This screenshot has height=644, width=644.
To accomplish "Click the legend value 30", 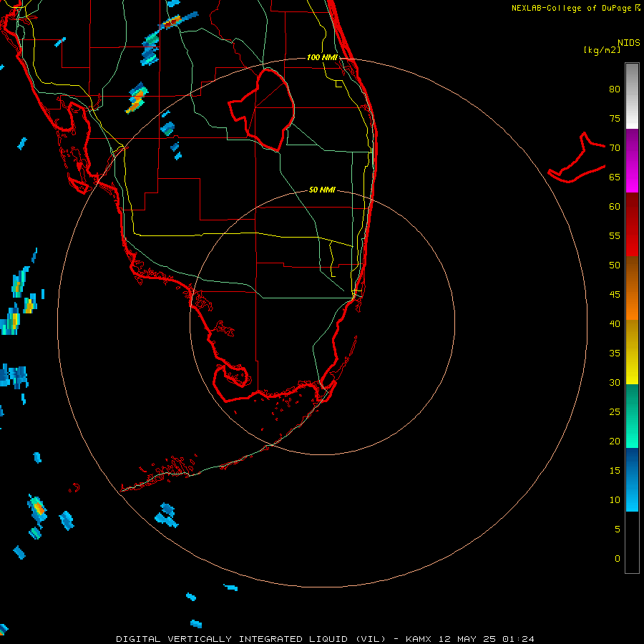I will (x=615, y=382).
